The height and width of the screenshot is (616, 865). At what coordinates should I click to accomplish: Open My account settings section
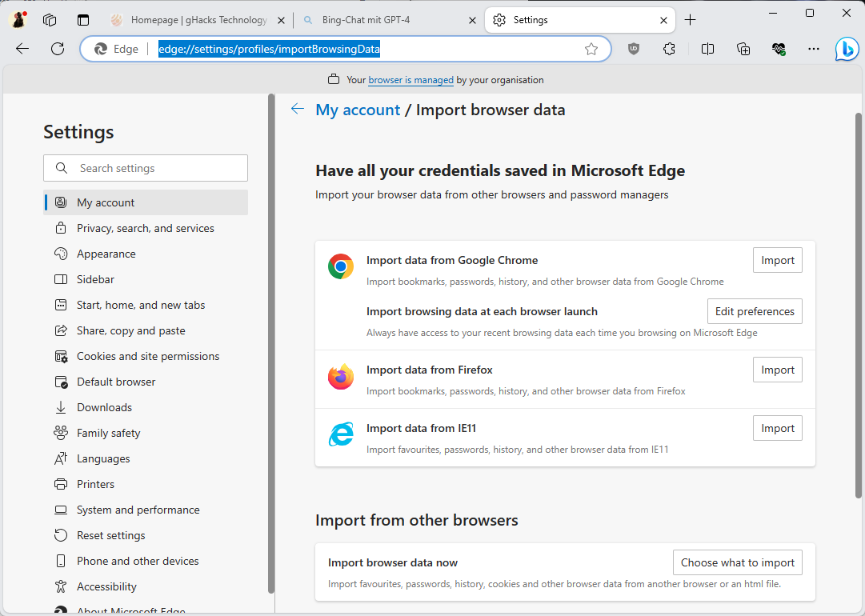146,202
